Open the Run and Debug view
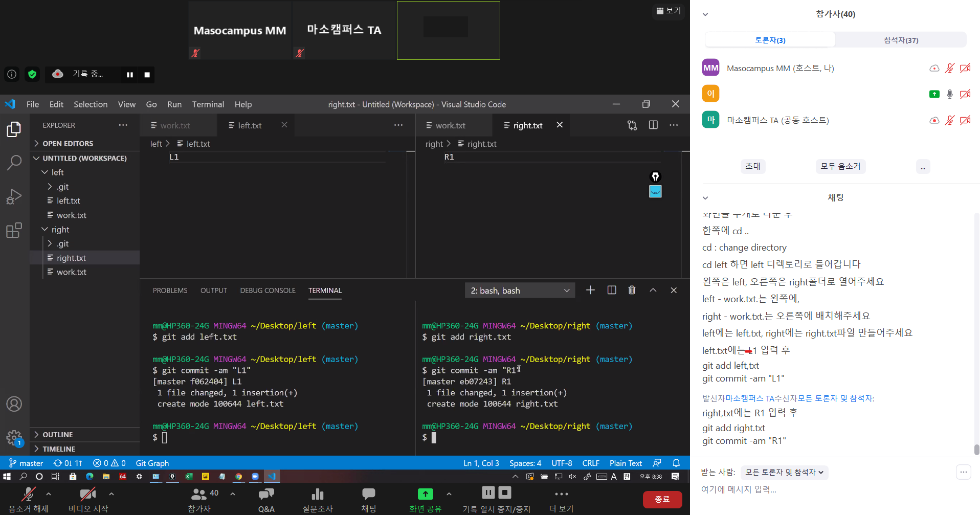980x515 pixels. point(14,196)
